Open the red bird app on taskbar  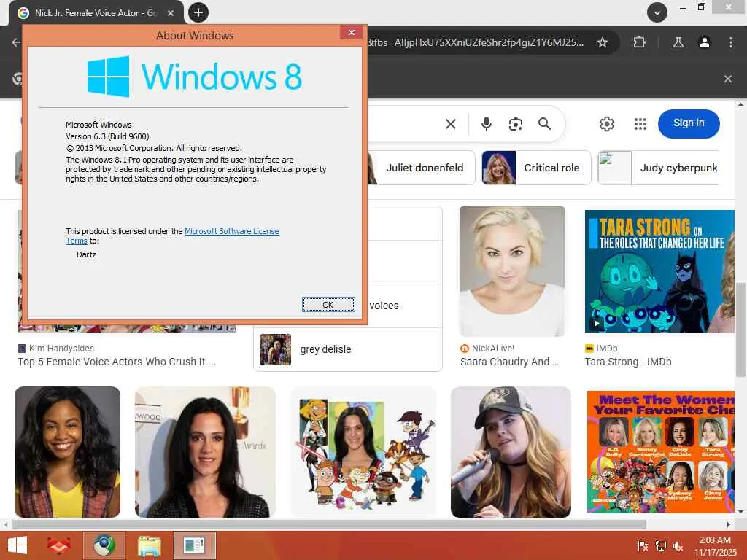tap(58, 545)
